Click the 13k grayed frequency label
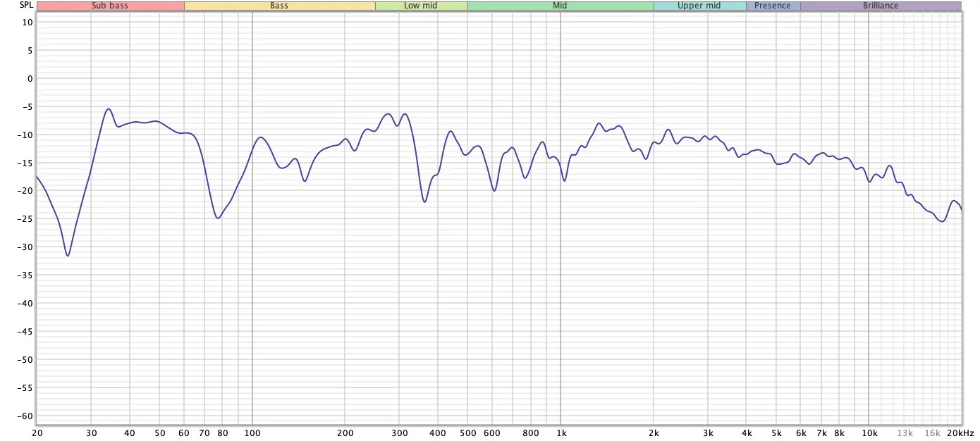980x441 pixels. [905, 433]
